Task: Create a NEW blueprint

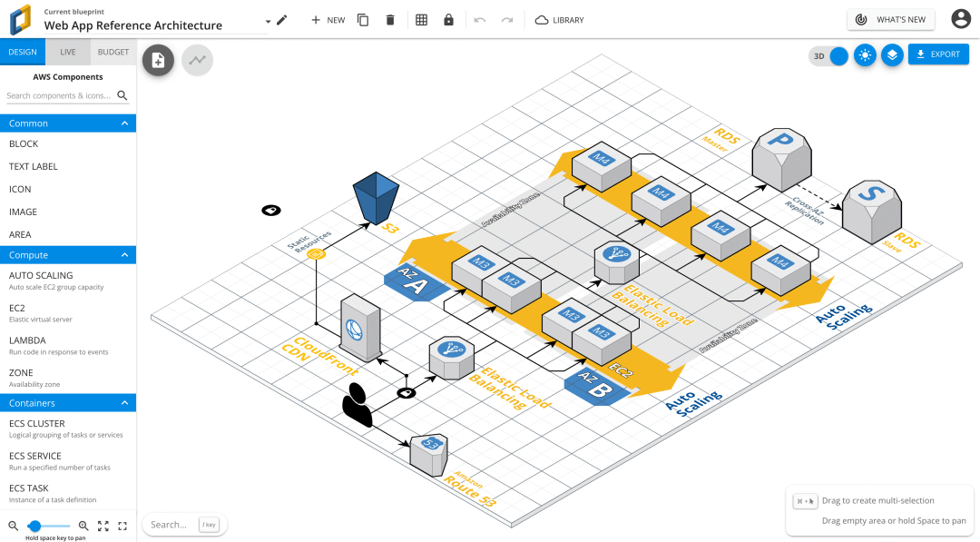Action: [x=328, y=20]
